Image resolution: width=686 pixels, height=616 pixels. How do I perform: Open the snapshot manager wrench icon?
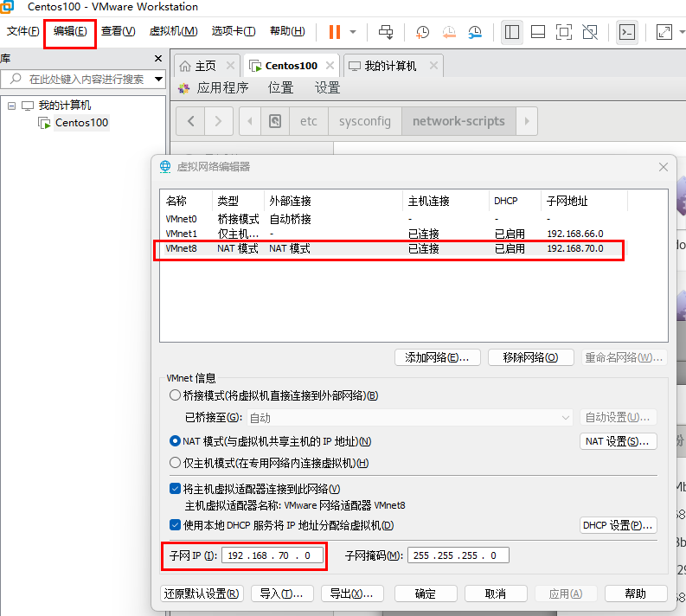[x=475, y=32]
